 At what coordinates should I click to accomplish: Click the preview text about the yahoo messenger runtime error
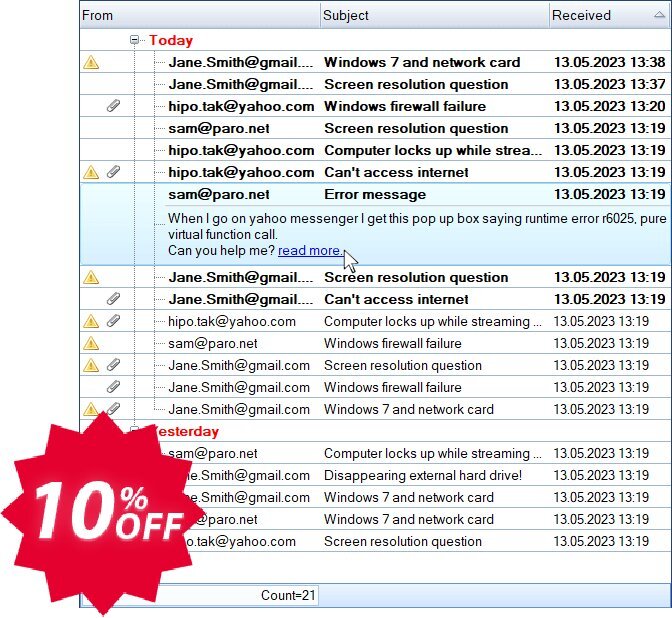coord(417,226)
